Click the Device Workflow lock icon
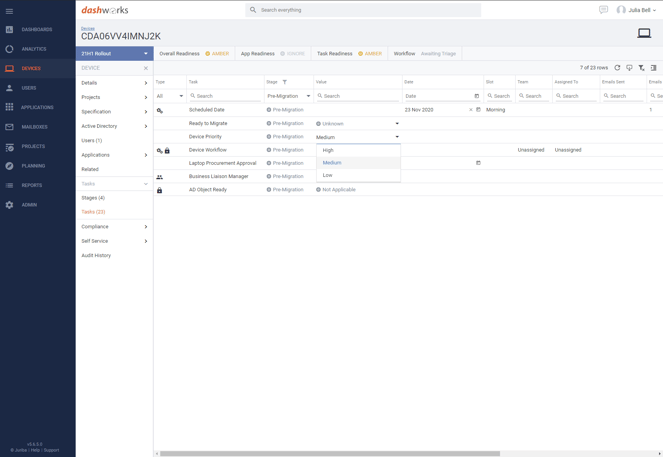The width and height of the screenshot is (663, 457). tap(167, 151)
